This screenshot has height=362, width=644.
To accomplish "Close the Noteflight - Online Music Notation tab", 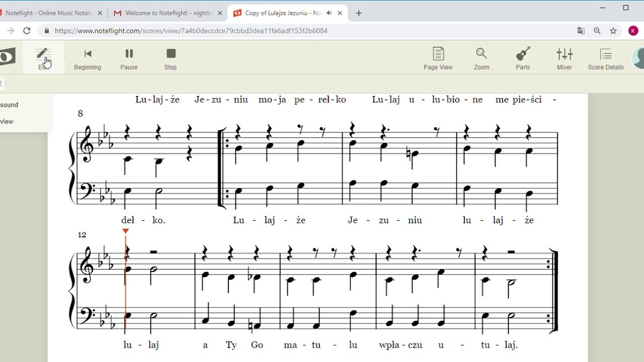I will point(100,13).
